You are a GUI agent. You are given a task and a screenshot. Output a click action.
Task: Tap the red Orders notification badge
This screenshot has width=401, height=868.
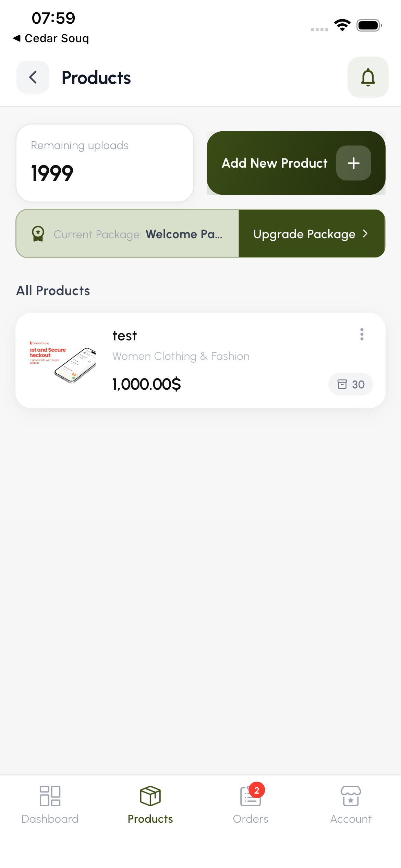(x=257, y=791)
